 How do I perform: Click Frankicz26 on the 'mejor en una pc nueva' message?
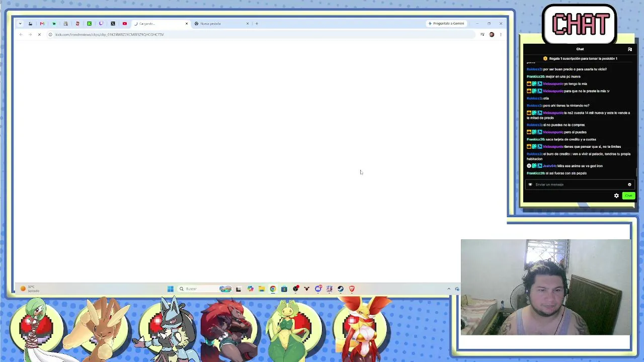535,76
